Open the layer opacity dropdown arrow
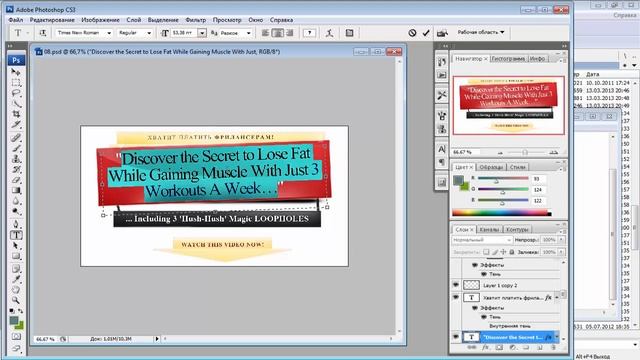The height and width of the screenshot is (360, 640). [x=562, y=240]
